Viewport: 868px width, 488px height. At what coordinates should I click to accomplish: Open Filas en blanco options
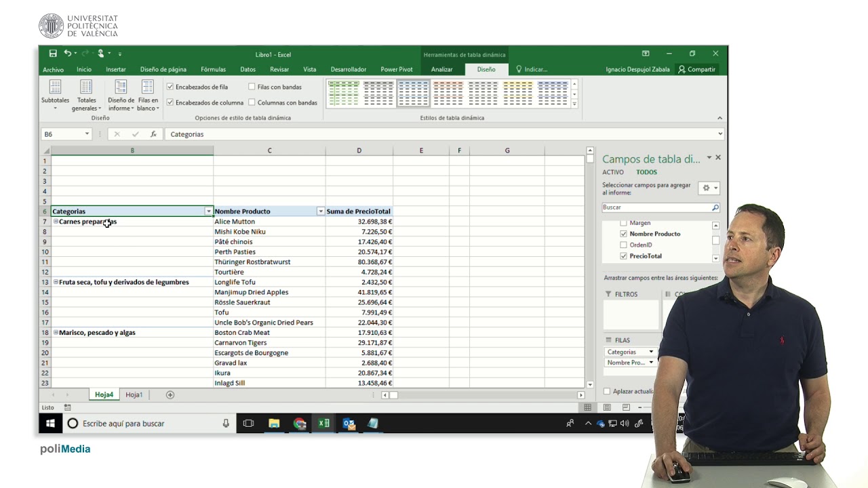[148, 96]
